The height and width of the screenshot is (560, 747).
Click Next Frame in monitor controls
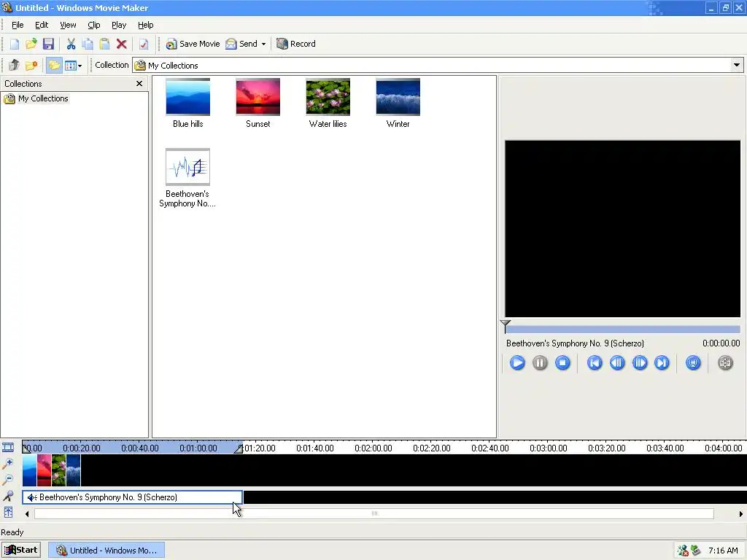pos(639,363)
